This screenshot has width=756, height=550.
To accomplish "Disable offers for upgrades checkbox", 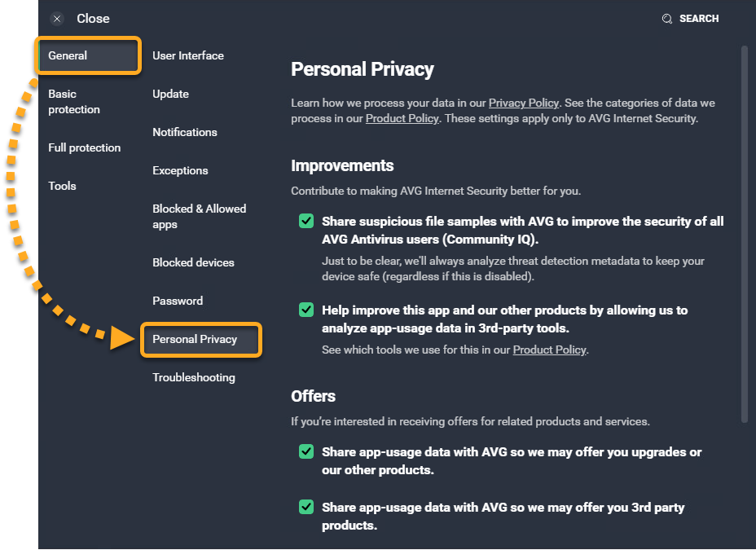I will (306, 451).
